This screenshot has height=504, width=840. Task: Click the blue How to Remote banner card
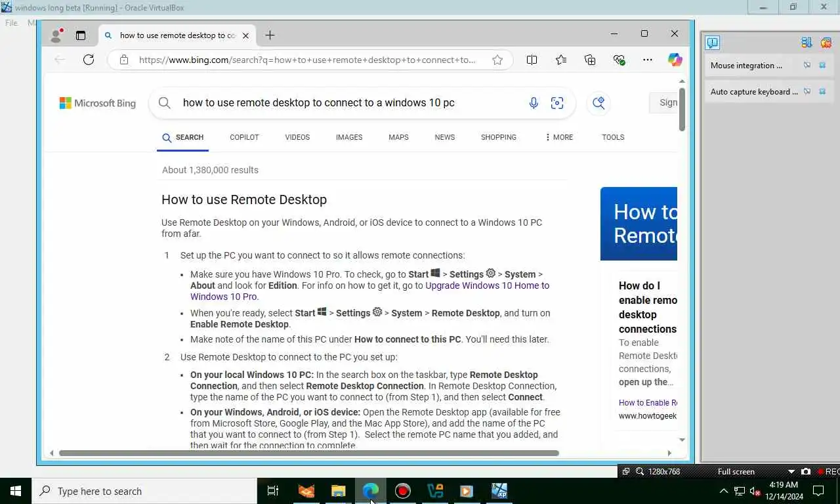click(x=639, y=224)
